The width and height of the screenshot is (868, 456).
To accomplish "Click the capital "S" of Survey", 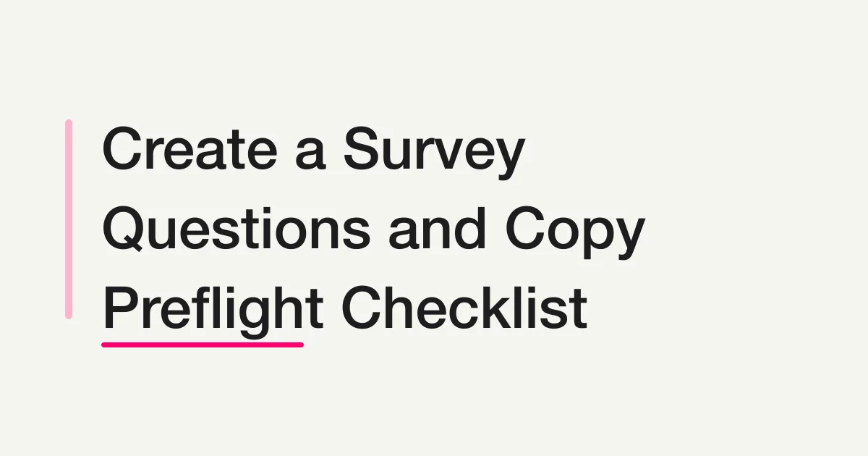I will 362,148.
